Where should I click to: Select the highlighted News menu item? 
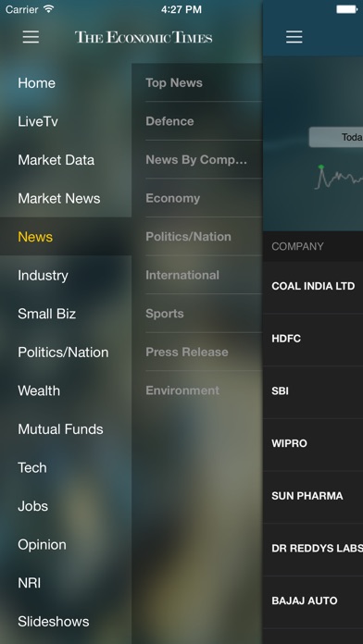pos(66,237)
